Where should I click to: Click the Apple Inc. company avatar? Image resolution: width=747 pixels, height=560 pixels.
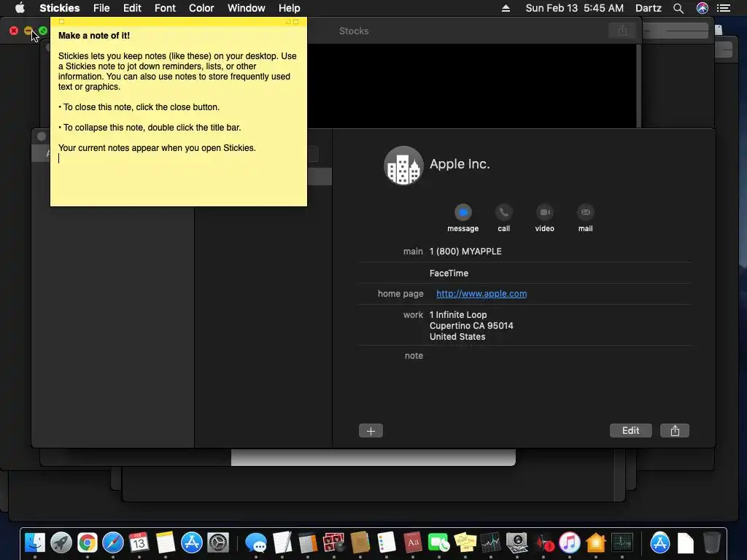403,166
